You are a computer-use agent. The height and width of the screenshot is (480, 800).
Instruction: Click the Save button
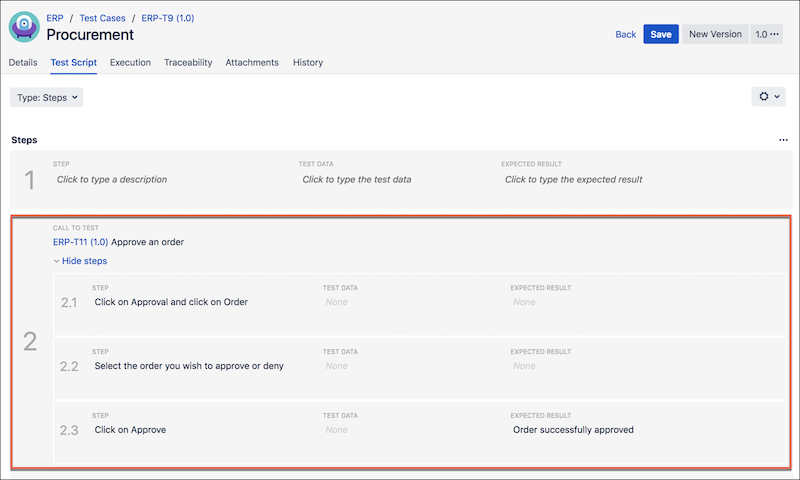(x=661, y=34)
